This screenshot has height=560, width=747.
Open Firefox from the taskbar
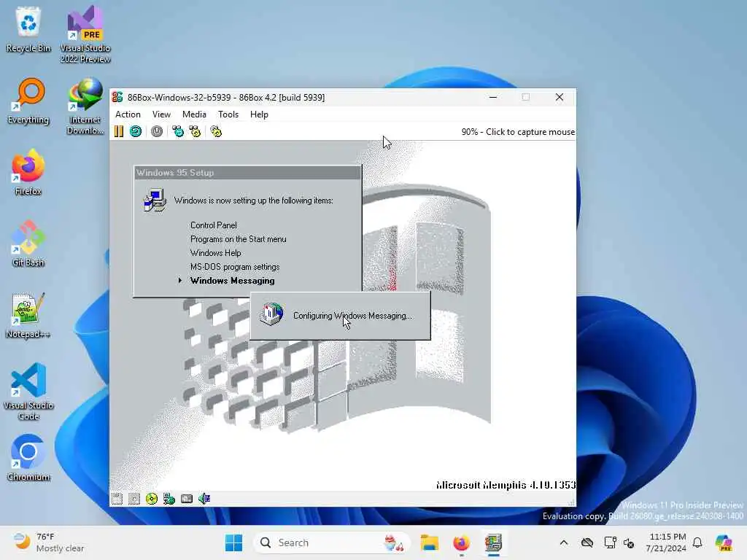point(461,542)
